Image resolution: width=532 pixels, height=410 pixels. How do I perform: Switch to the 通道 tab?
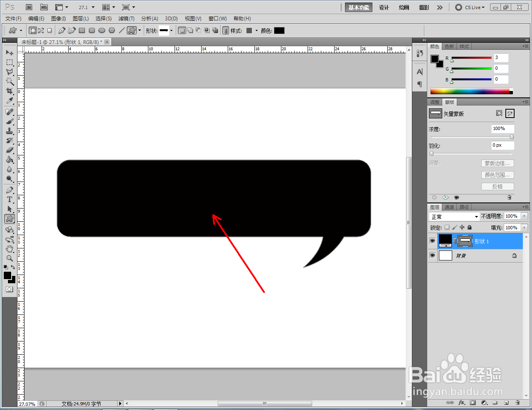point(449,207)
